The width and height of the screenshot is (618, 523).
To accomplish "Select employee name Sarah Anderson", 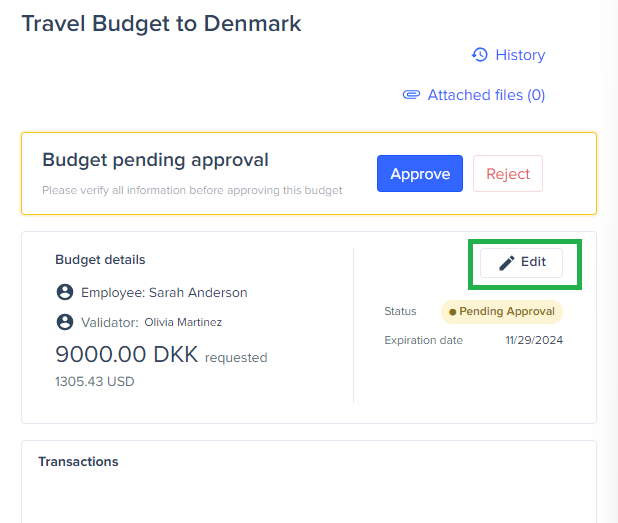I will click(x=198, y=293).
